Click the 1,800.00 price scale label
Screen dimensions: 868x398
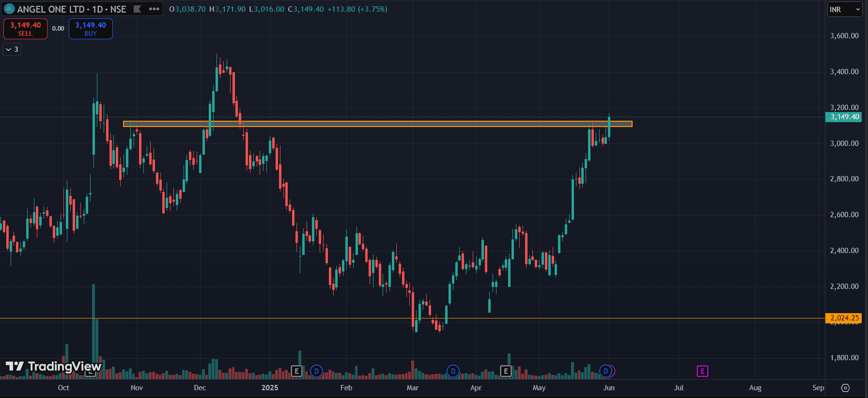pos(844,358)
